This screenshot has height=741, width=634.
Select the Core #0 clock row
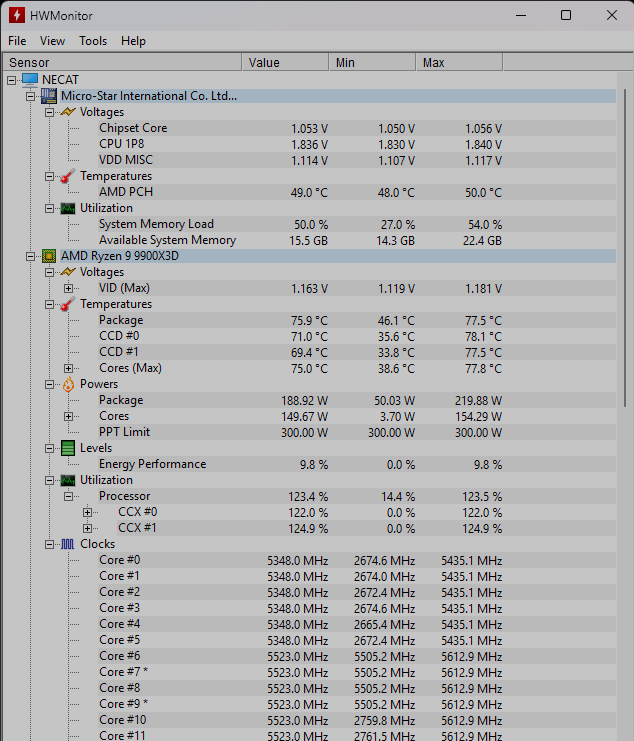pyautogui.click(x=356, y=560)
